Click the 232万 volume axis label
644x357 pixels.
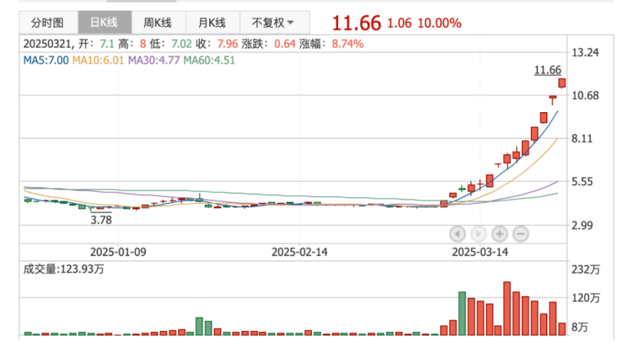tap(586, 270)
